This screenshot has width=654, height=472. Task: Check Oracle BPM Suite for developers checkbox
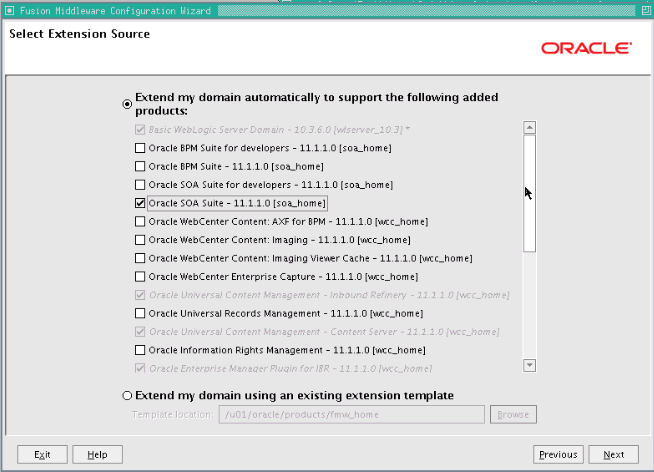[140, 148]
